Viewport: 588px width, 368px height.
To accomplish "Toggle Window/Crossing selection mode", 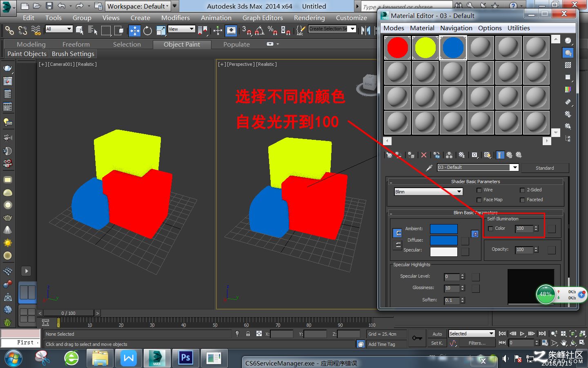I will 119,30.
